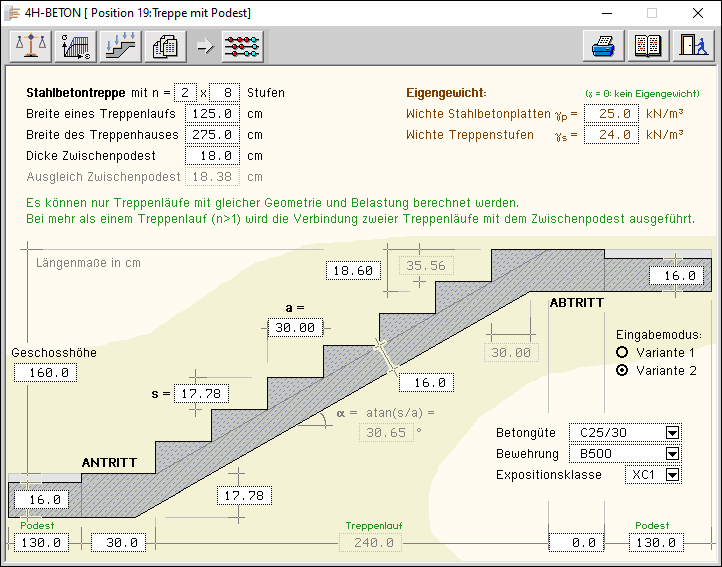Click the Breite eines Treppenlaufs field

[x=212, y=114]
